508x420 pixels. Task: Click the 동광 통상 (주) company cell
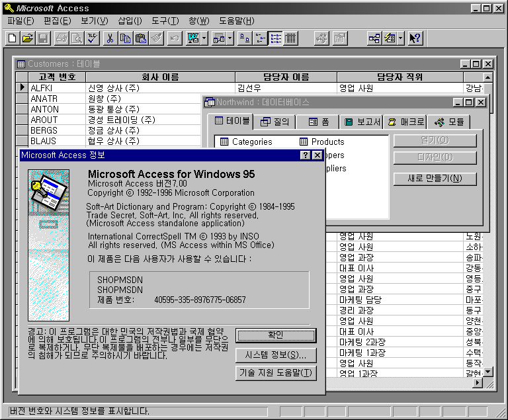pyautogui.click(x=144, y=109)
